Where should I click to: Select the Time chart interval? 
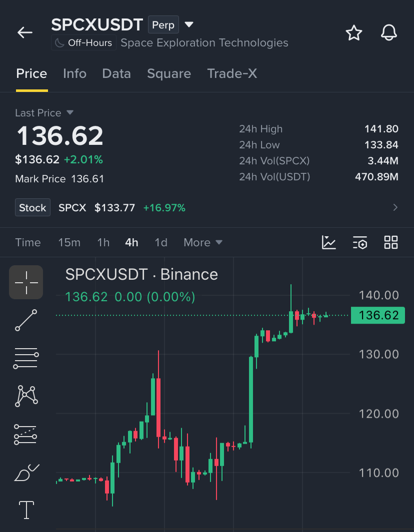tap(28, 243)
